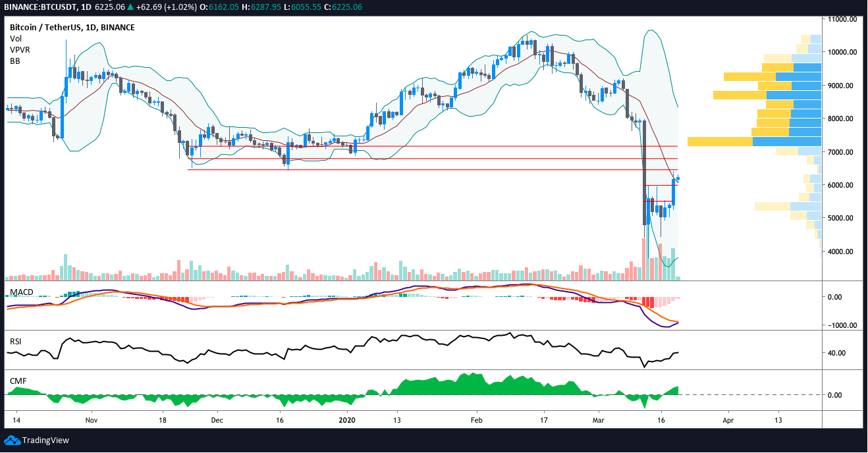Select the middle red horizontal support line
The width and height of the screenshot is (868, 453).
(x=433, y=159)
